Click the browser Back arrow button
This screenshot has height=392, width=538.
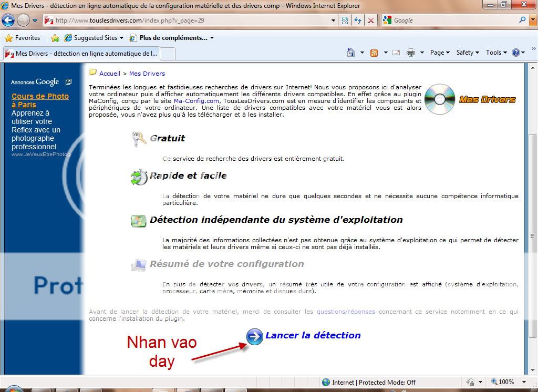[8, 20]
